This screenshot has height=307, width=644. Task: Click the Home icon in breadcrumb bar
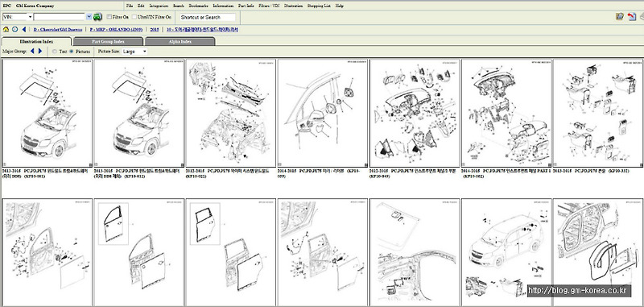[x=6, y=30]
